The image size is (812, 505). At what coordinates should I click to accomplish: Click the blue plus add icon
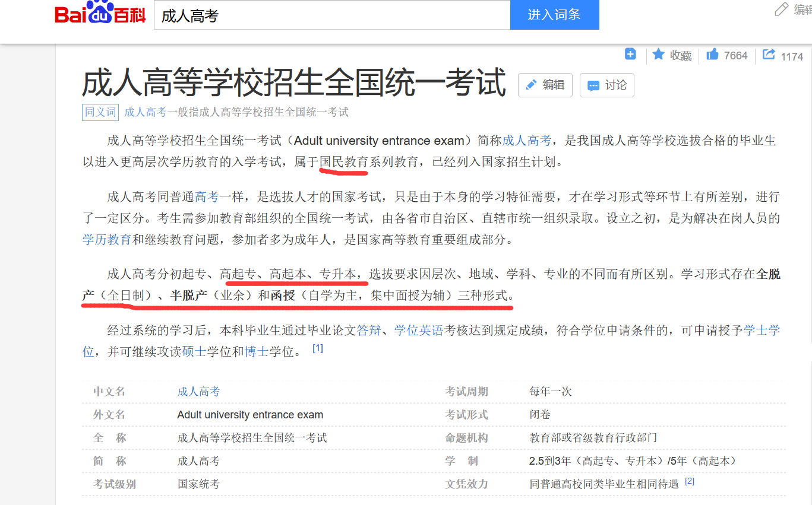click(x=630, y=55)
